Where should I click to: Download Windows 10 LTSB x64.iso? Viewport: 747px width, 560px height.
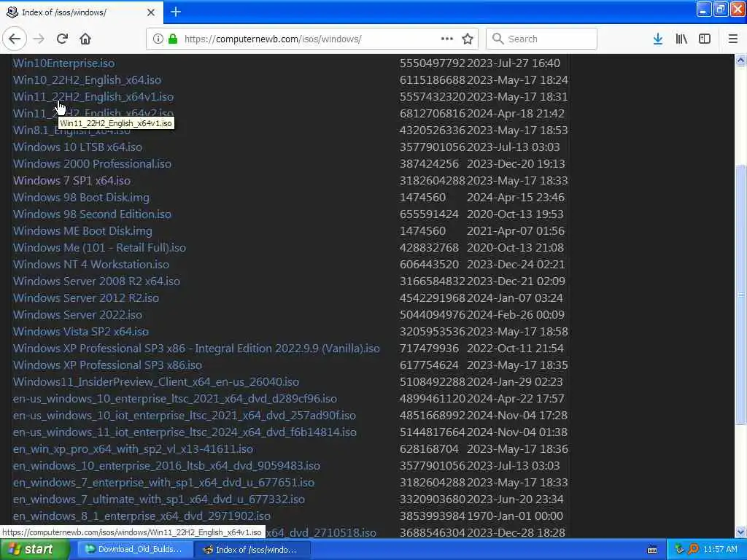(77, 147)
